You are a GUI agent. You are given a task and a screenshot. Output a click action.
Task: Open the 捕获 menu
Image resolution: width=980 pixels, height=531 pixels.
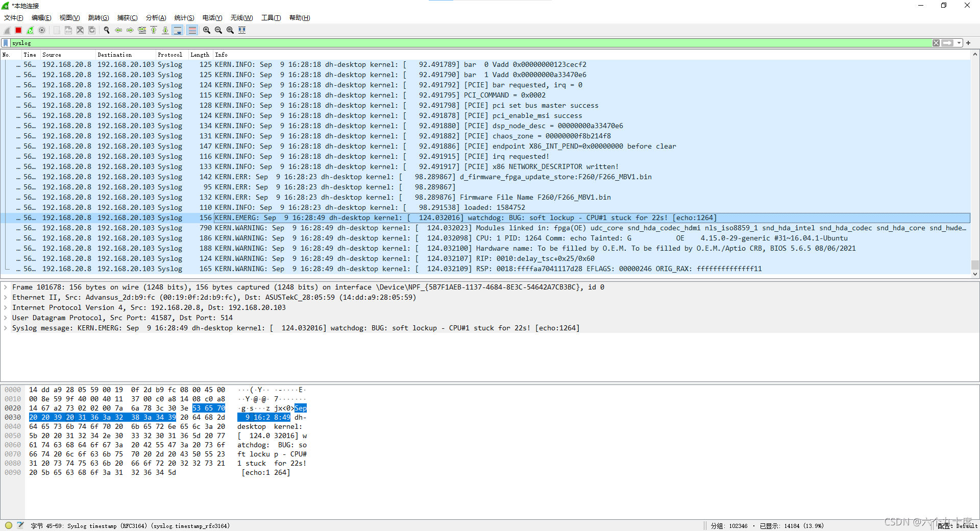[127, 17]
